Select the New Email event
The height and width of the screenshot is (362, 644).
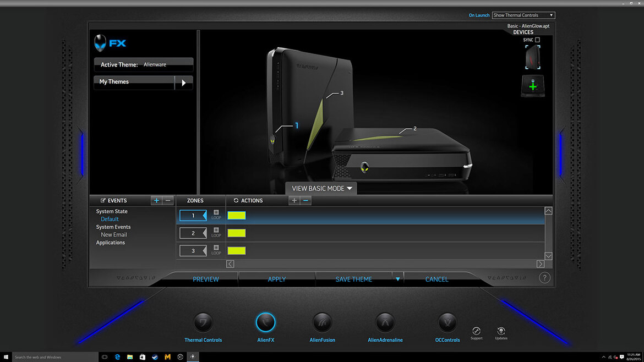click(114, 235)
